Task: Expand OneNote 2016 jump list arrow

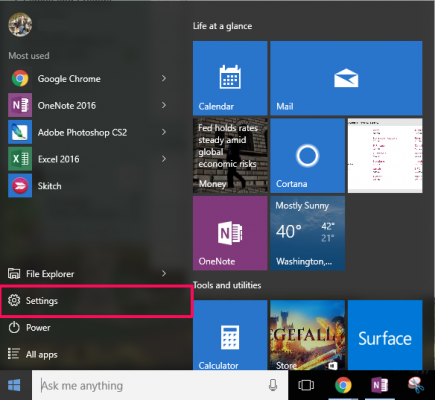Action: pos(164,105)
